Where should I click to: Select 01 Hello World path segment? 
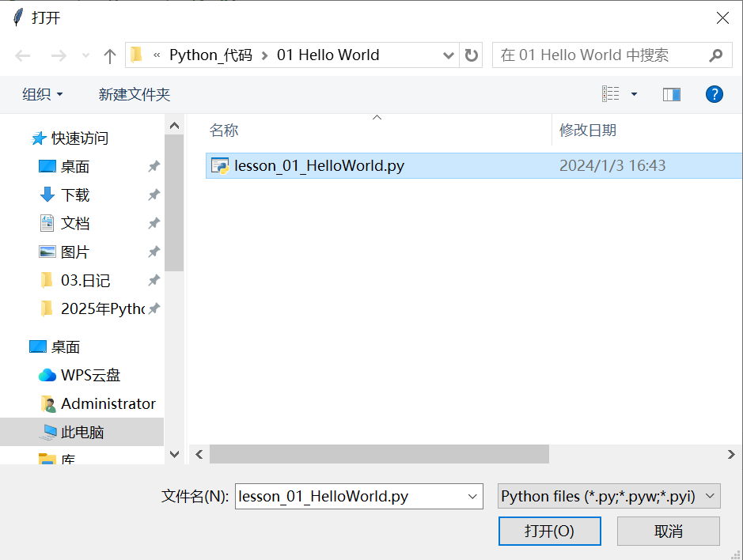click(x=328, y=55)
